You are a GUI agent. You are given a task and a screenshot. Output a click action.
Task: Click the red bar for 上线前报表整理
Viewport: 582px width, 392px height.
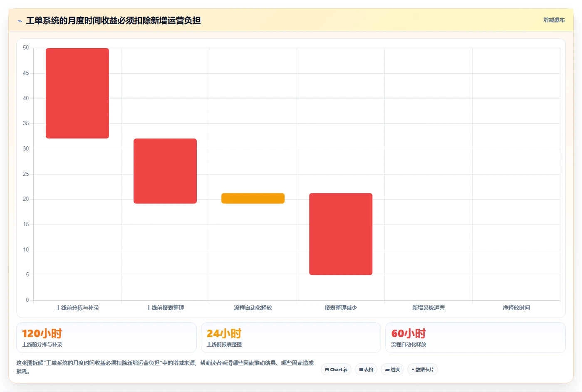165,171
